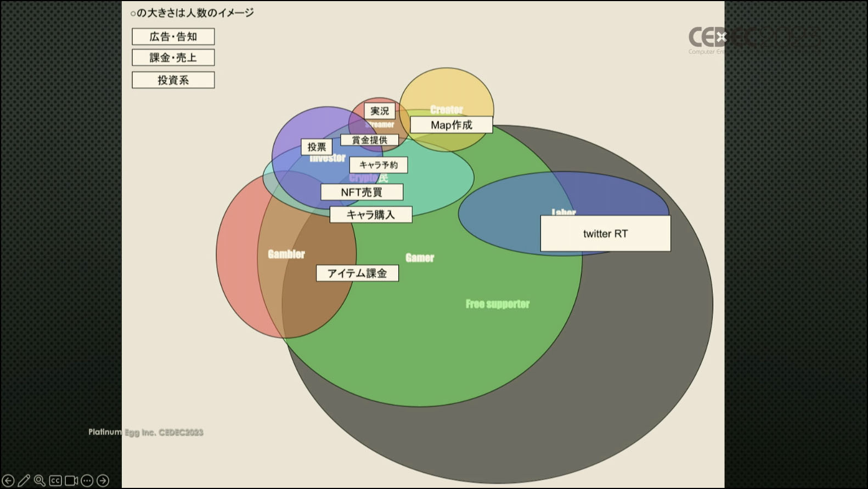Image resolution: width=868 pixels, height=489 pixels.
Task: Open more slideshow options menu
Action: tap(87, 481)
